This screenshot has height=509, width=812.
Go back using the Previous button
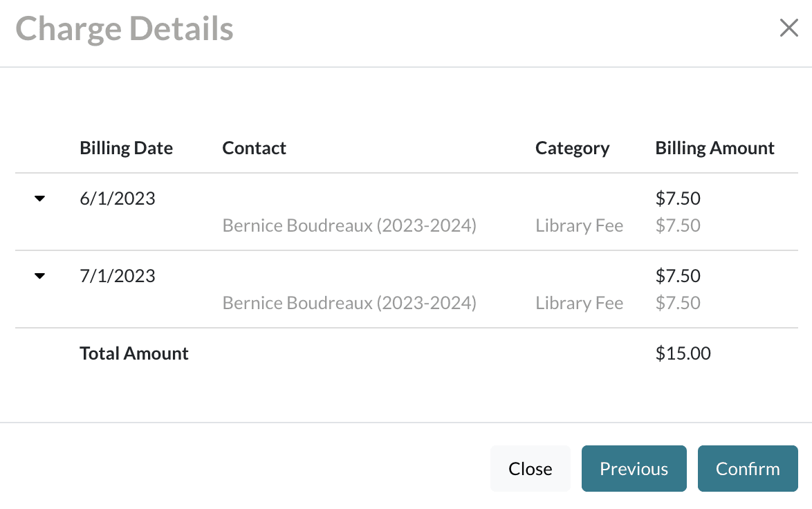634,469
